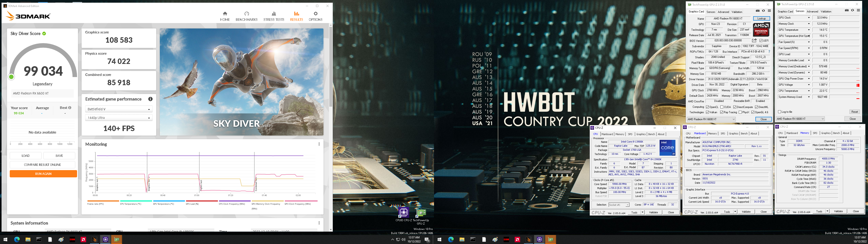Click the LOAD result button

coord(26,156)
